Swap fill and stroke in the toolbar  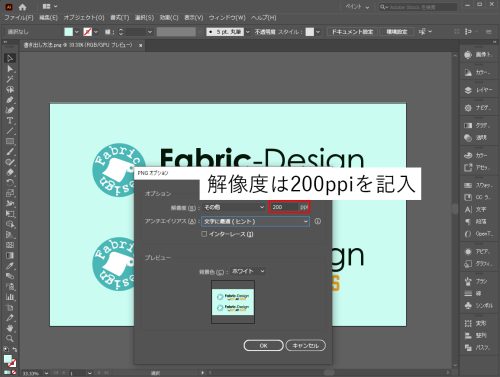click(15, 349)
